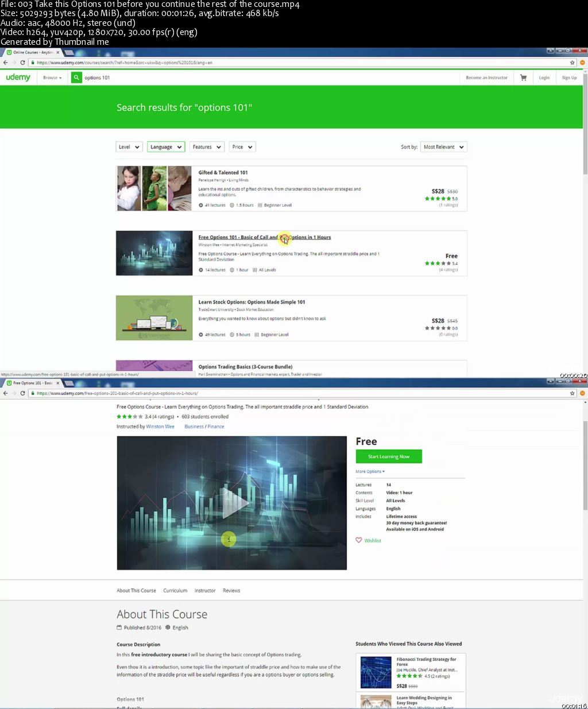The image size is (588, 709).
Task: Click the address bar of search results window
Action: (x=299, y=63)
